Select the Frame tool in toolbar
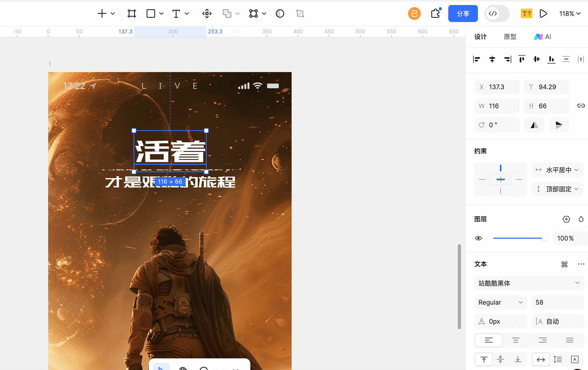Image resolution: width=588 pixels, height=370 pixels. pos(132,13)
